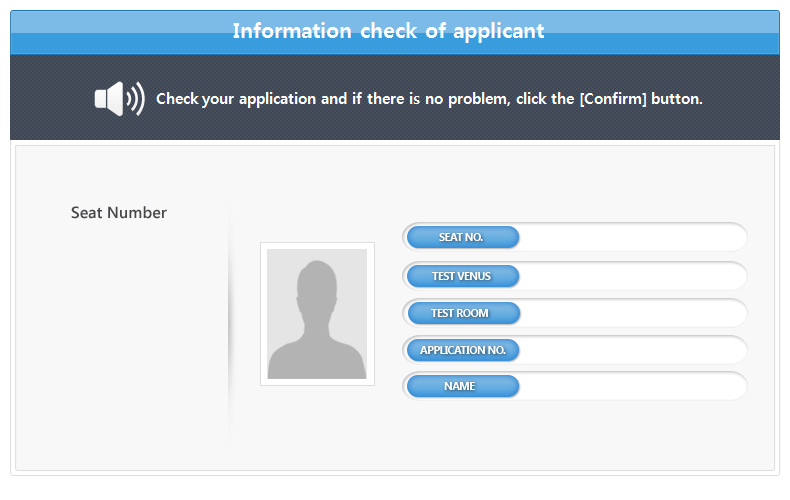Focus the APPLICATION NO. value field
790x500 pixels.
click(630, 350)
